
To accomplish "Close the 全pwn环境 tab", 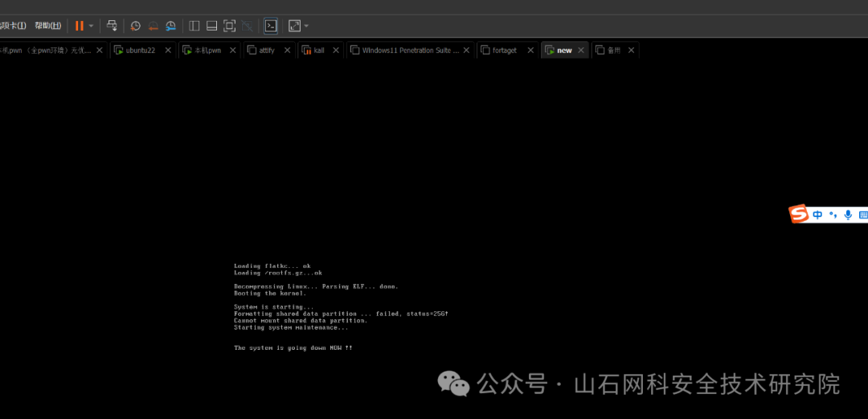I will [x=100, y=51].
